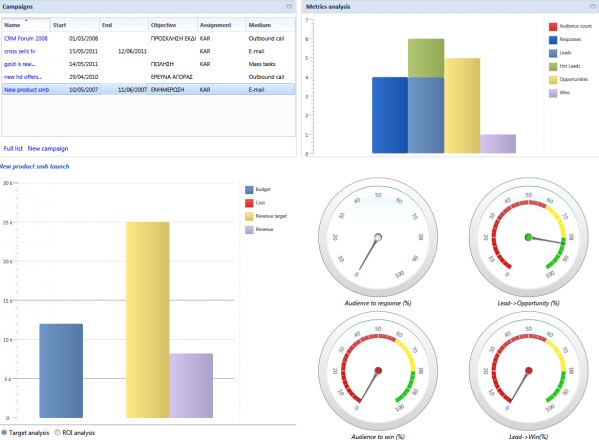This screenshot has width=599, height=440.
Task: Open the cross sells tv campaign
Action: [x=19, y=51]
